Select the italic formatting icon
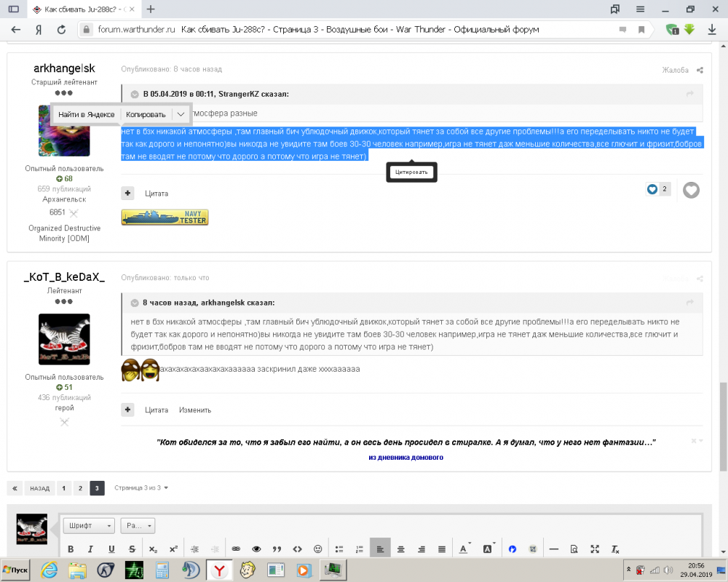This screenshot has width=728, height=582. [x=90, y=549]
